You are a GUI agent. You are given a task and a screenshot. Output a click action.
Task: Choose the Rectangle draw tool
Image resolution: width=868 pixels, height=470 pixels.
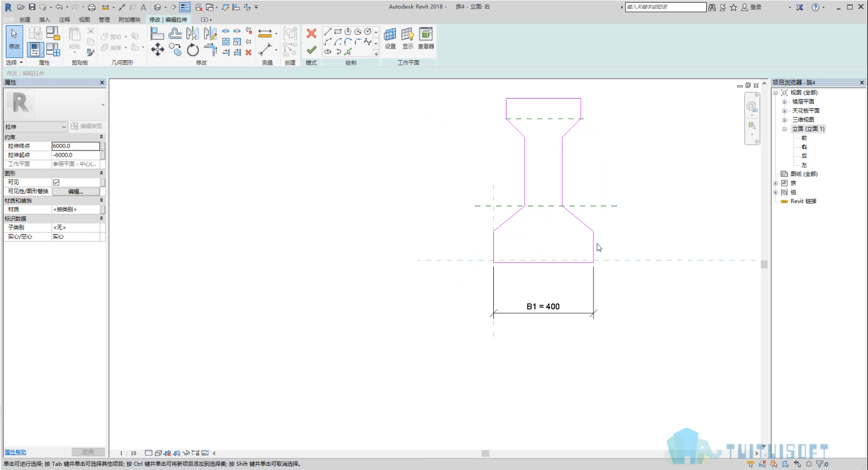pos(338,32)
